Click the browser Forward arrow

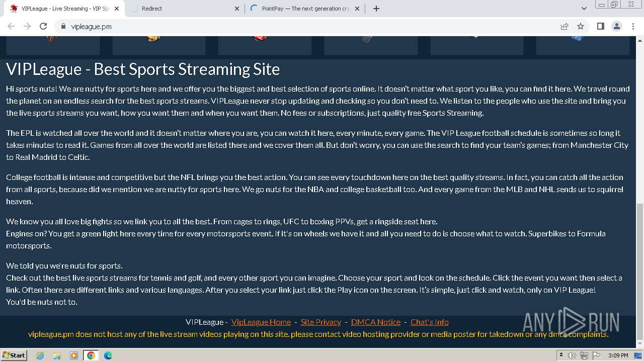tap(27, 26)
